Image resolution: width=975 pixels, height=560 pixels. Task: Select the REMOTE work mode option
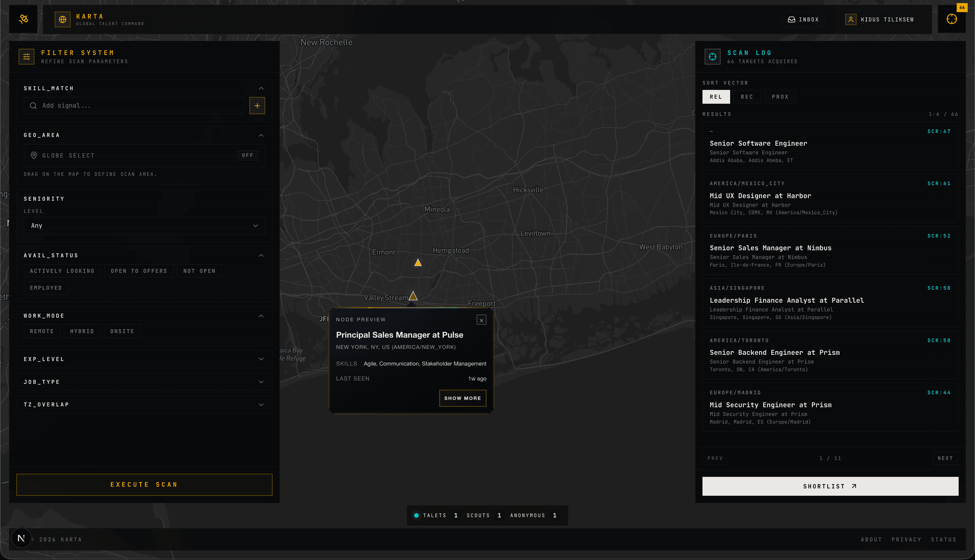tap(41, 331)
